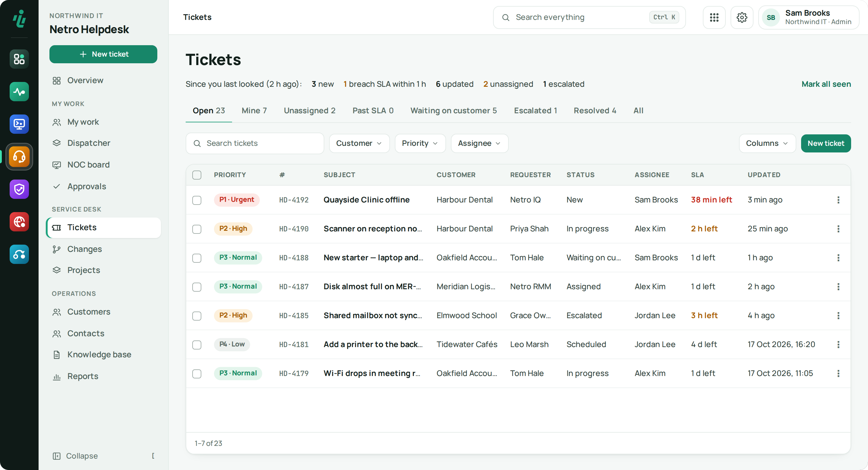Focus the Search everything field

click(589, 17)
